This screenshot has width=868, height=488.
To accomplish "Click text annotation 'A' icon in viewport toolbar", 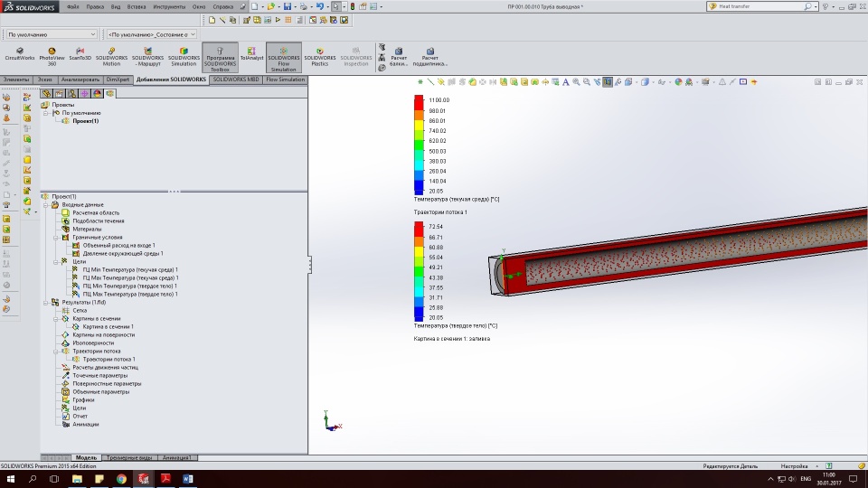I will [x=566, y=82].
